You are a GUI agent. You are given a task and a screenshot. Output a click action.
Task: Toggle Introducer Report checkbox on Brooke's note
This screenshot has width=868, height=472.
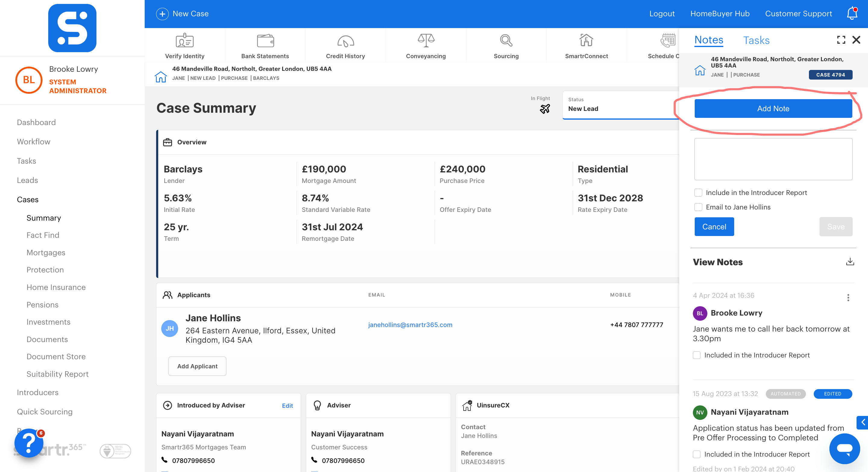(x=697, y=355)
